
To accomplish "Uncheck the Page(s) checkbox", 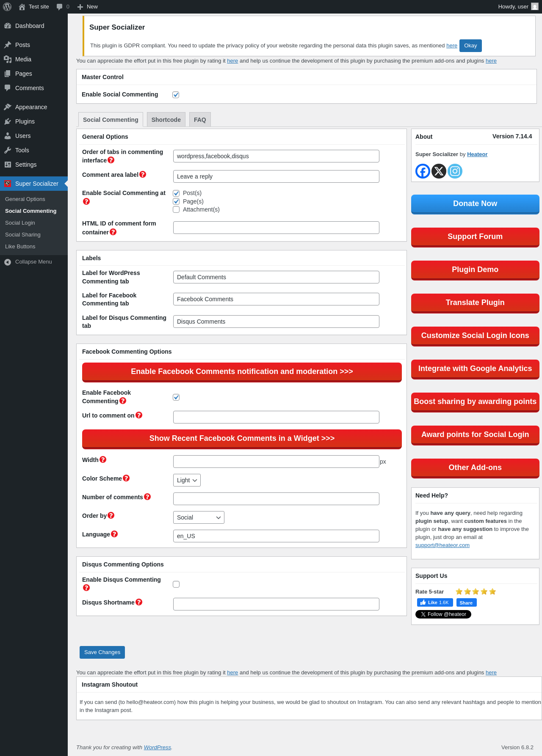I will [176, 201].
